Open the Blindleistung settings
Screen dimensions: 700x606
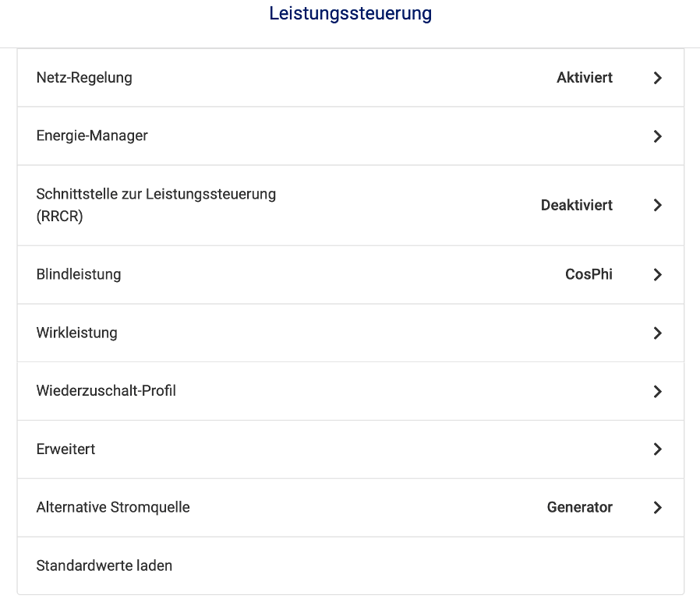351,274
